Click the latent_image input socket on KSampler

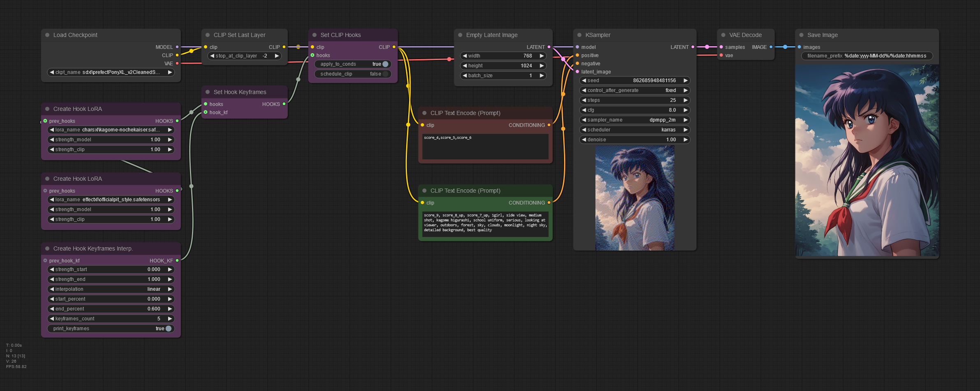(577, 71)
